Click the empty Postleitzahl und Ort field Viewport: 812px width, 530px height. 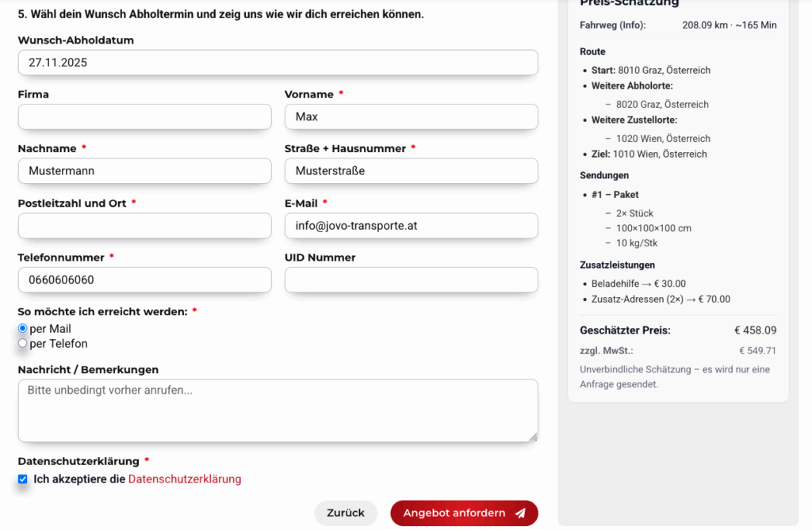(144, 226)
